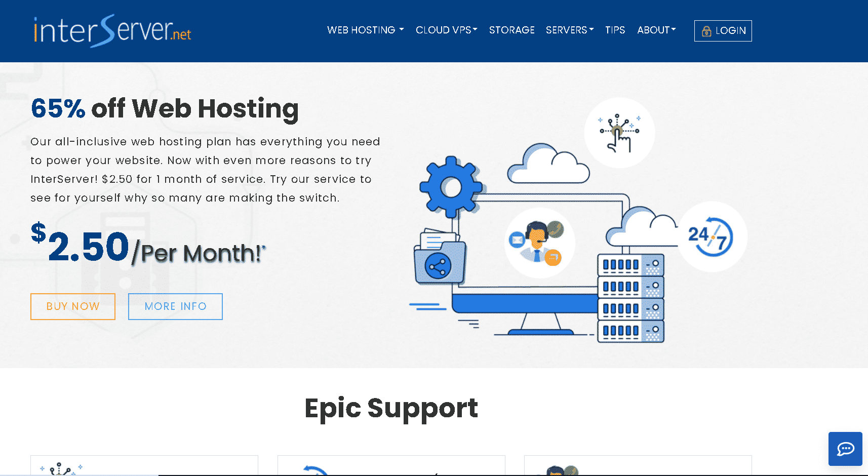This screenshot has height=476, width=868.
Task: Click the 24/7 support clock icon
Action: coord(712,236)
